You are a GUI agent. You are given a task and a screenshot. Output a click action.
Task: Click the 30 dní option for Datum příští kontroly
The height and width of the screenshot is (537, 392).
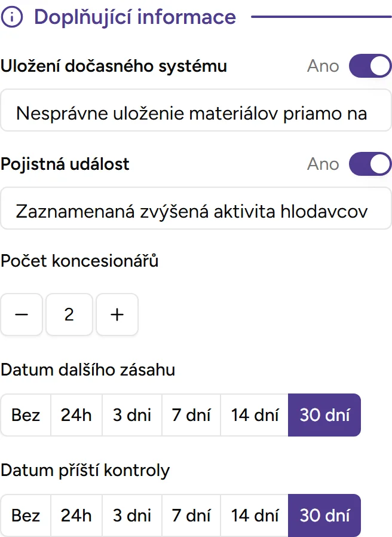(324, 515)
